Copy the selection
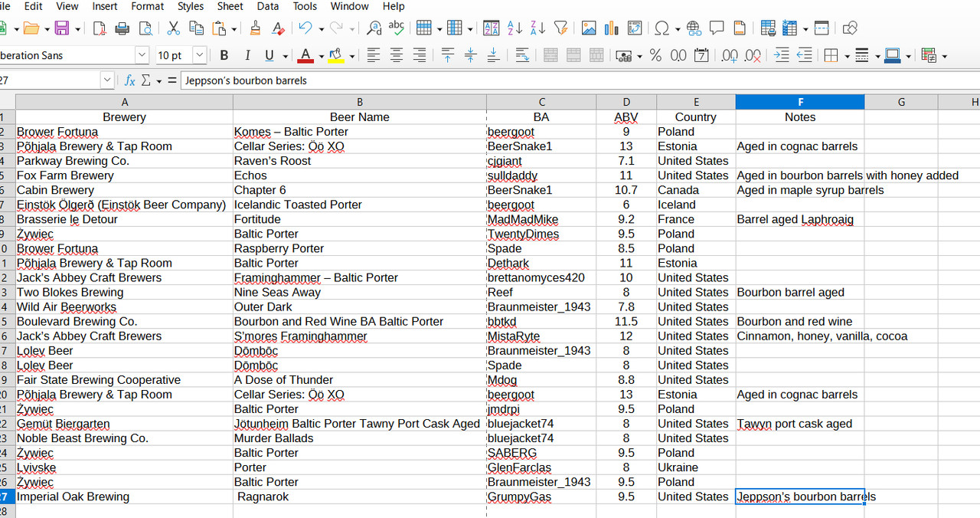The image size is (980, 518). pyautogui.click(x=197, y=28)
